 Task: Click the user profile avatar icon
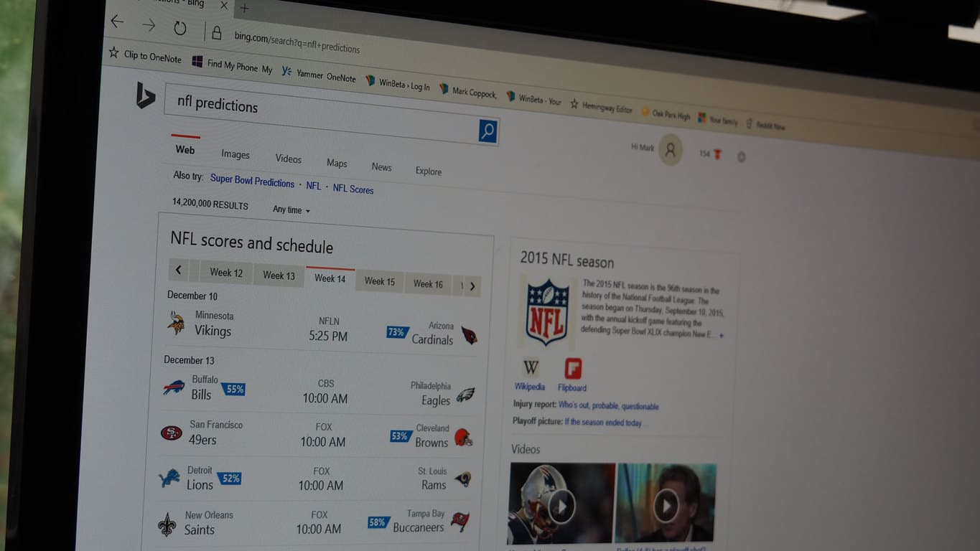(671, 150)
